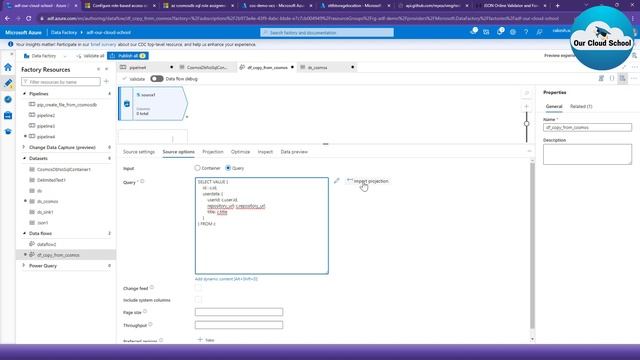Viewport: 640px width, 360px height.
Task: Toggle the Data flow debug switch
Action: point(157,79)
